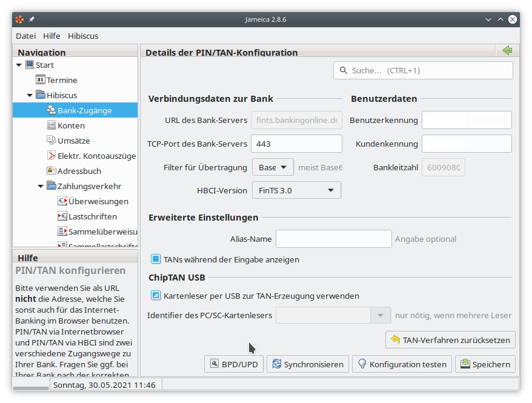Click the Überweisungen icon

[x=62, y=201]
